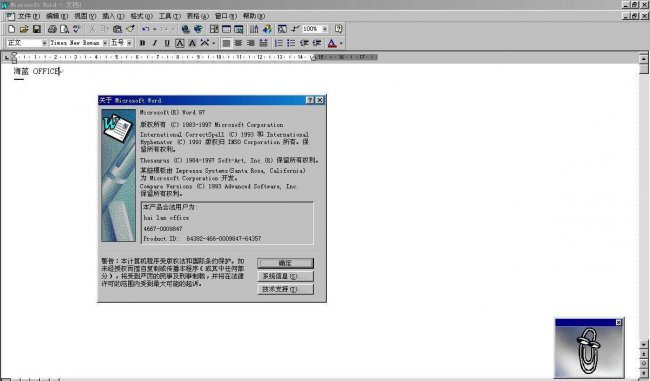This screenshot has width=650, height=381.
Task: Click the Paste clipboard icon
Action: point(117,29)
